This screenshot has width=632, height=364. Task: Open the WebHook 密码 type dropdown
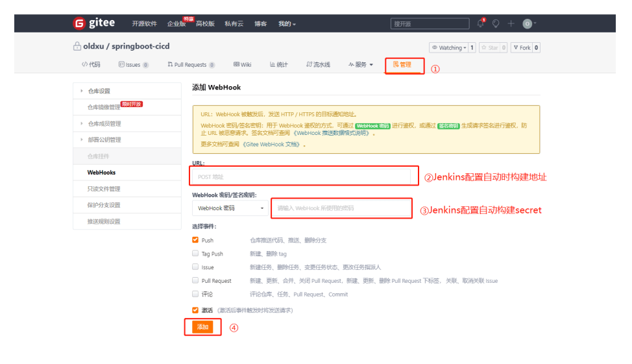pyautogui.click(x=230, y=208)
